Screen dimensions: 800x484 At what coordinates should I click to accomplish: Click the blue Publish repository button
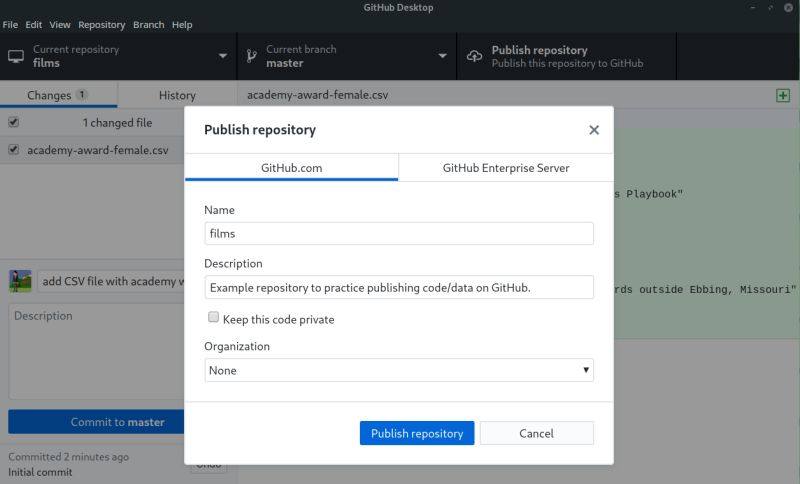(x=417, y=433)
